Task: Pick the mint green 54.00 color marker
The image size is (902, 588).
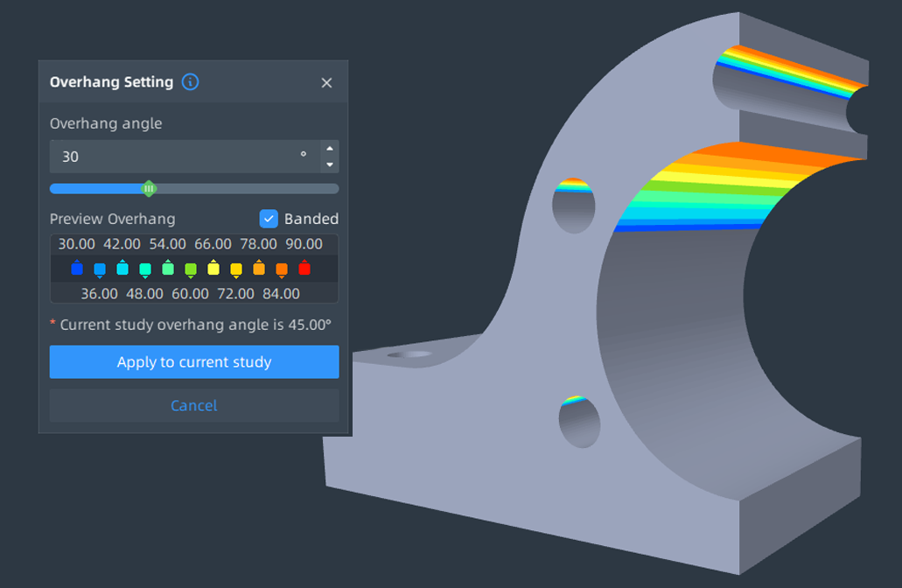Action: 168,269
